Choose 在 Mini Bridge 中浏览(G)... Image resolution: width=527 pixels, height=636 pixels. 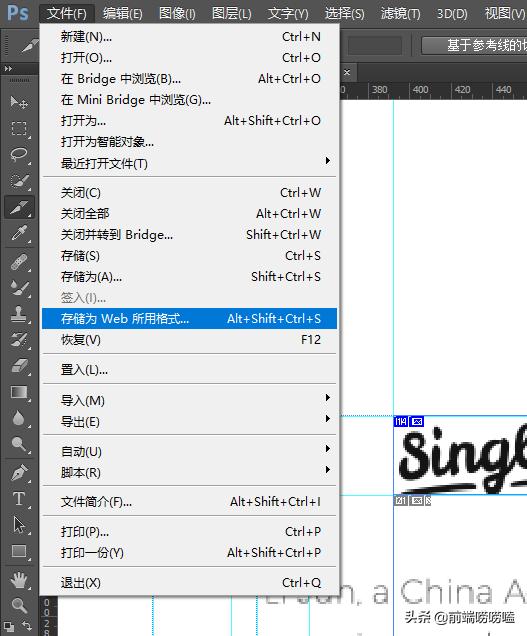pos(189,100)
